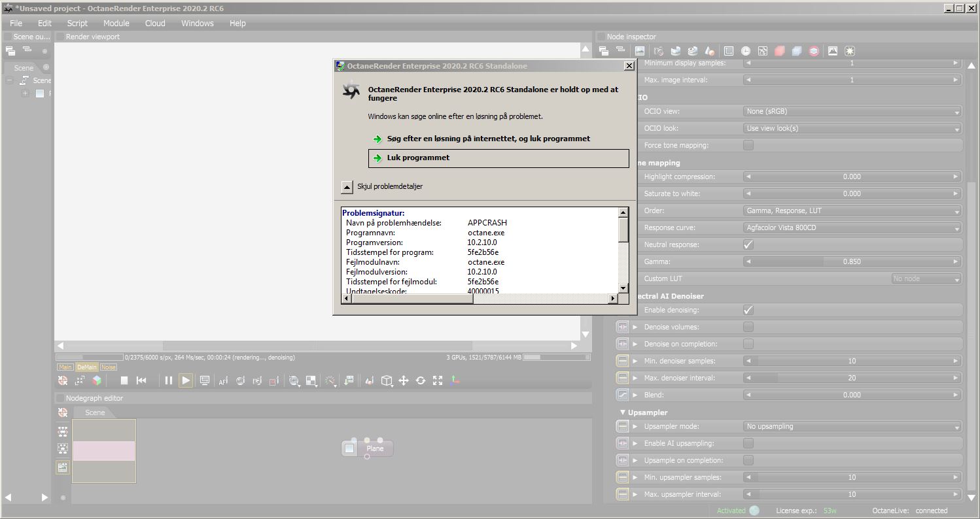The width and height of the screenshot is (980, 519).
Task: Open the Custom LUT node dropdown
Action: (x=926, y=278)
